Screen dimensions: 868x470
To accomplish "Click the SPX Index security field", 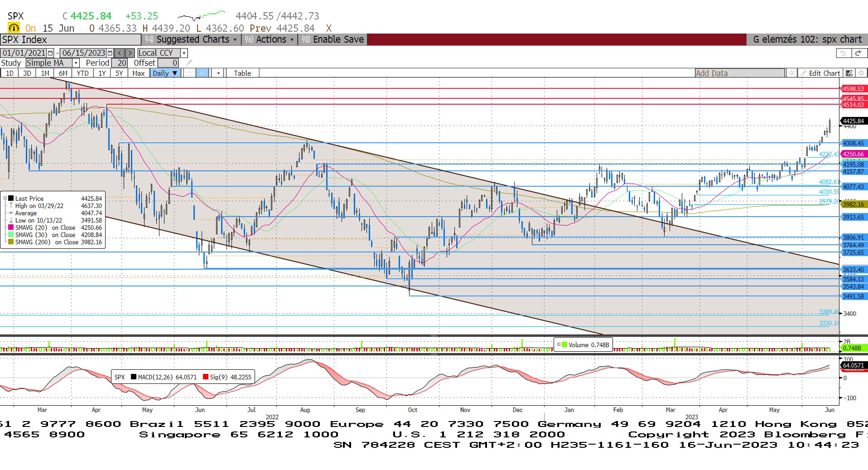I will click(x=70, y=39).
